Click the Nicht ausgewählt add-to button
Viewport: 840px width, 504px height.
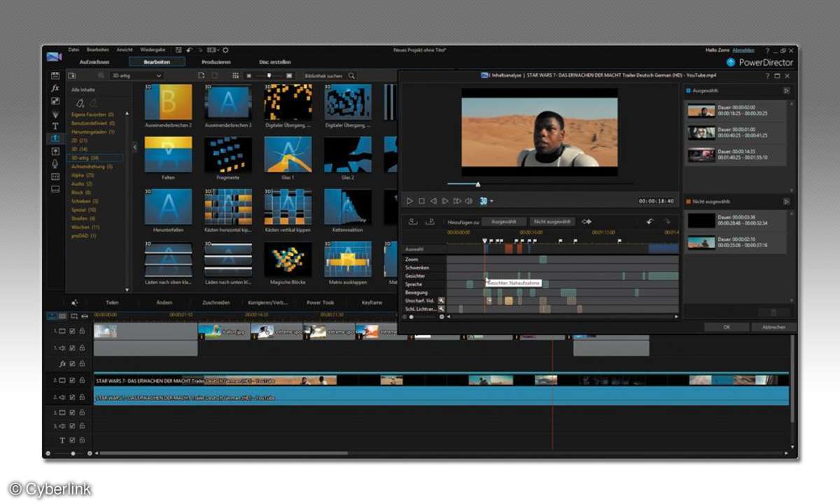(552, 221)
